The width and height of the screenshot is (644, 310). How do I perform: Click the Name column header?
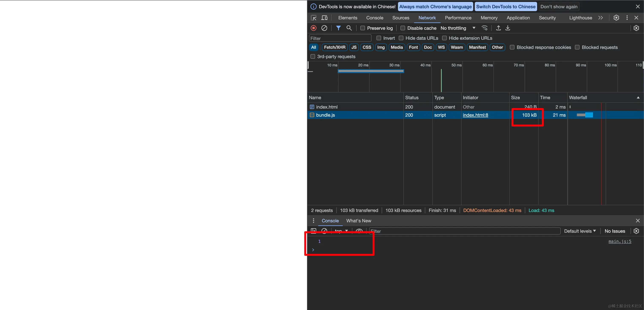[x=355, y=98]
